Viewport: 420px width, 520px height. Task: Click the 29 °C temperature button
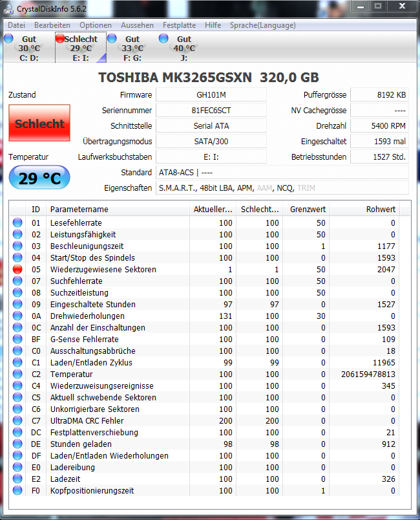coord(39,178)
